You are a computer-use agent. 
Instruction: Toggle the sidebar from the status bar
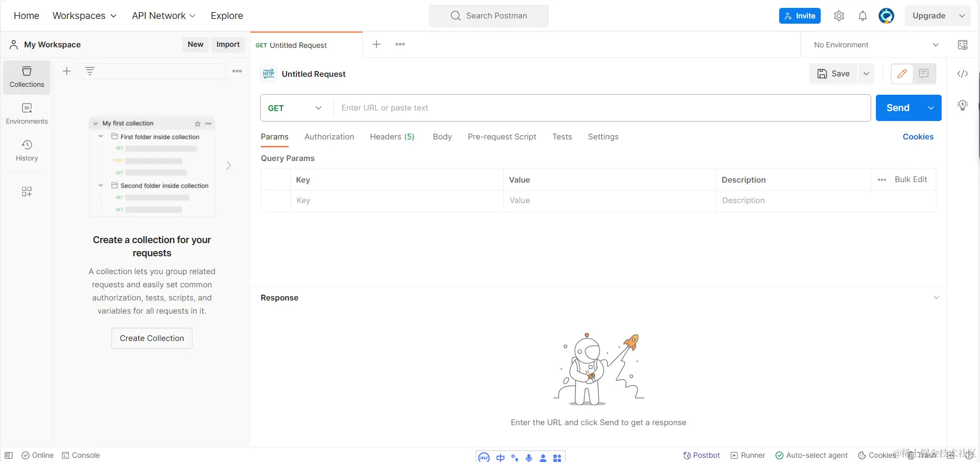click(8, 455)
